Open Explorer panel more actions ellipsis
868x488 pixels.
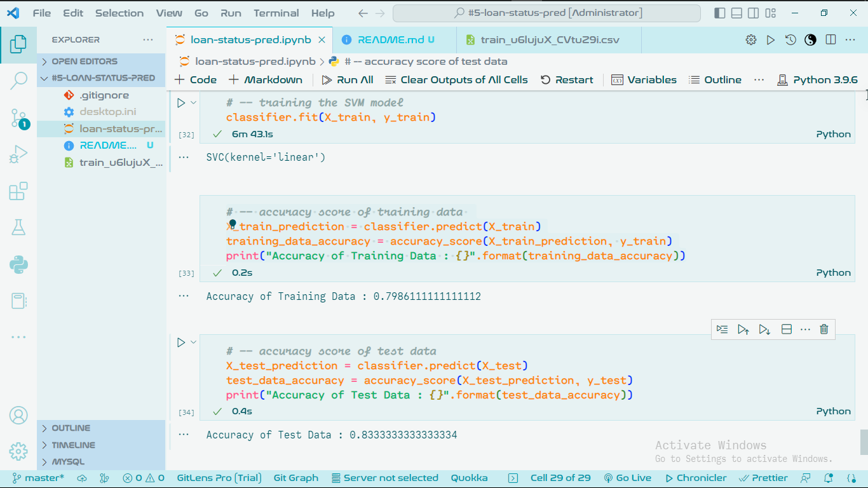click(148, 39)
